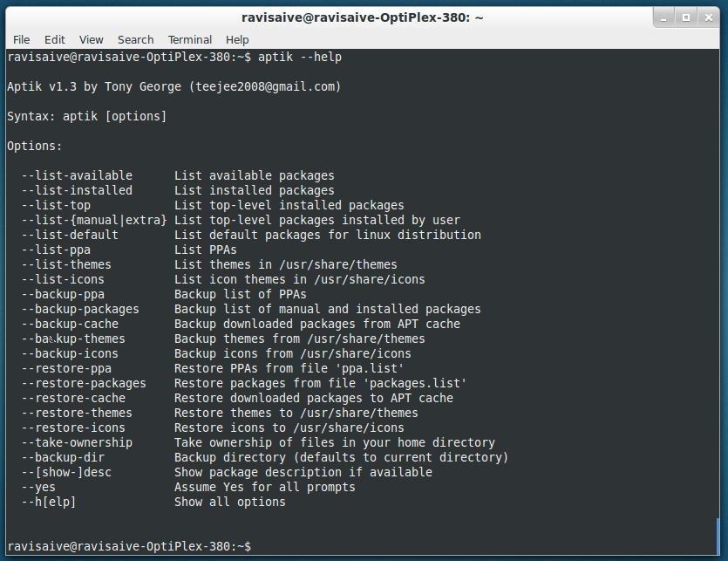The width and height of the screenshot is (728, 561).
Task: Click the --restore-packages option text
Action: [84, 383]
